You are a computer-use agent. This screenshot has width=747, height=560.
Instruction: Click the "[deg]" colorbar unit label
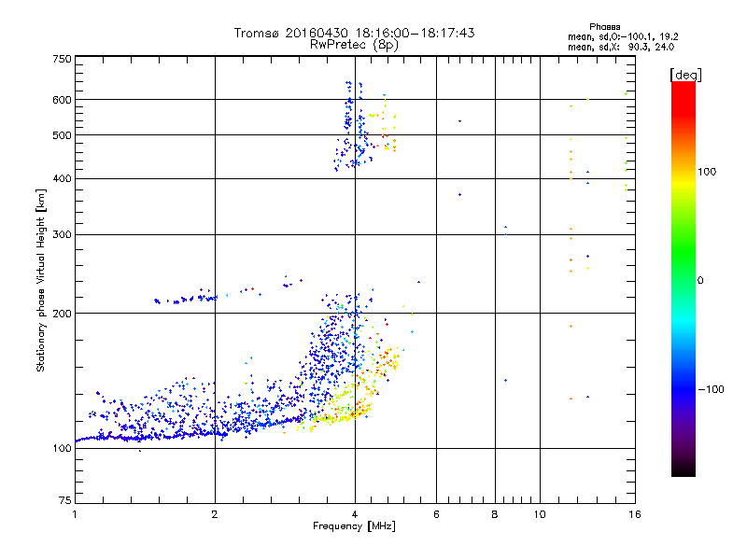[685, 75]
